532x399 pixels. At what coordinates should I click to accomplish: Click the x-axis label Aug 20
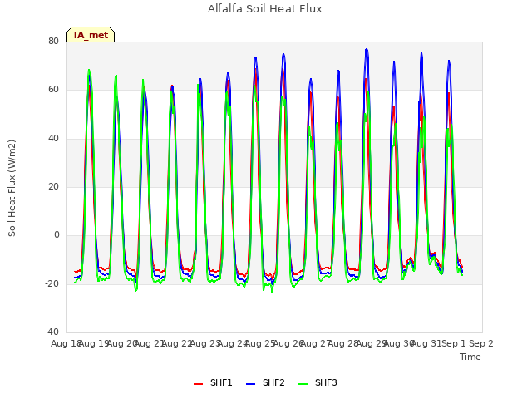tap(121, 343)
